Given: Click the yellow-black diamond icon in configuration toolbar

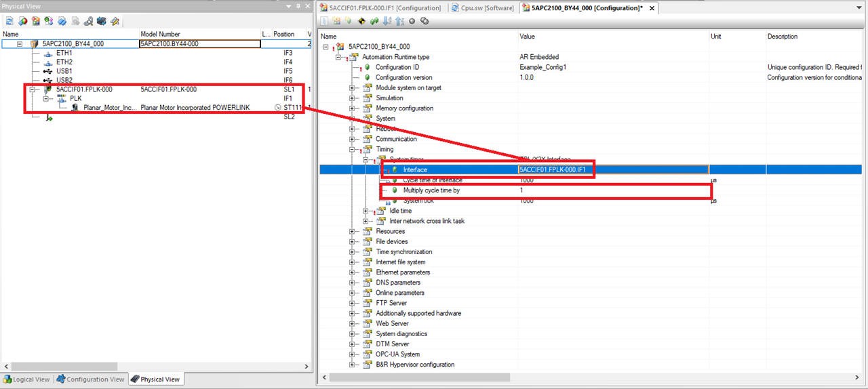Looking at the screenshot, I should (x=361, y=21).
